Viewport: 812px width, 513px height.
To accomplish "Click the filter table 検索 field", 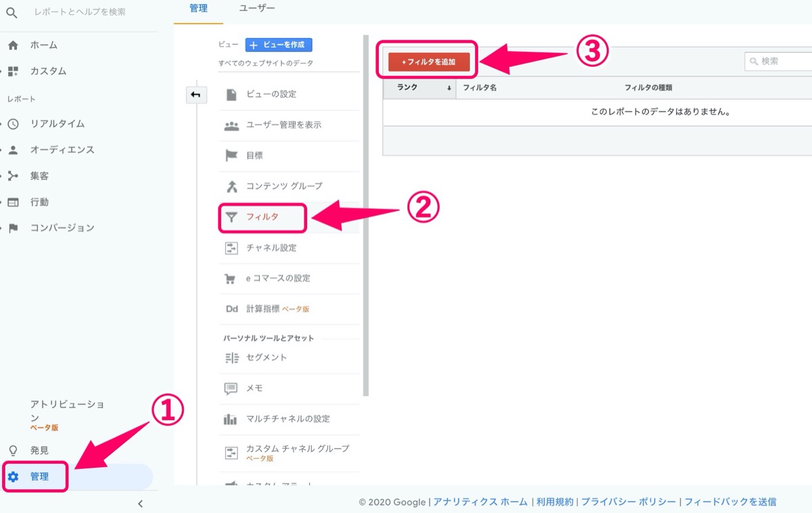I will pos(778,62).
